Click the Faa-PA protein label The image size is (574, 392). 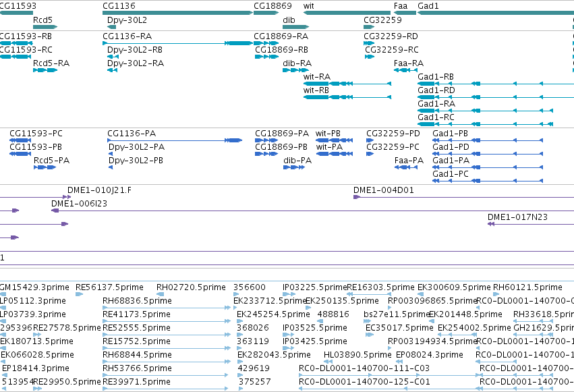pyautogui.click(x=409, y=161)
